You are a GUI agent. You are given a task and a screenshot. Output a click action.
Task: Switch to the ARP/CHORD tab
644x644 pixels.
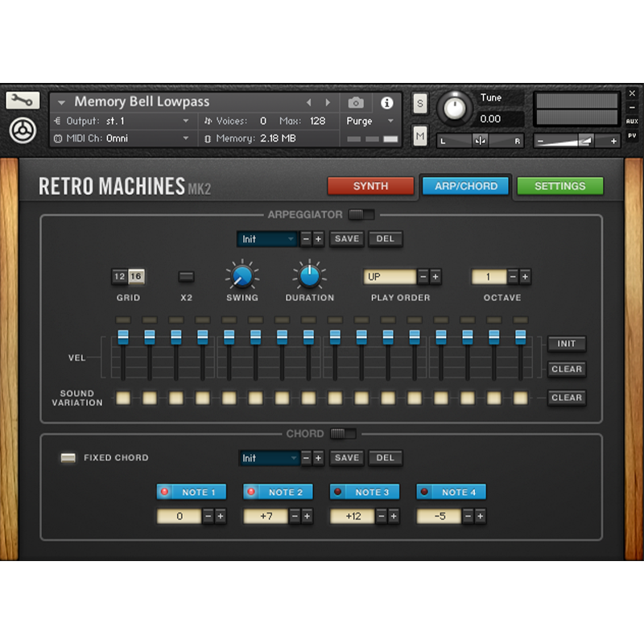pyautogui.click(x=466, y=186)
